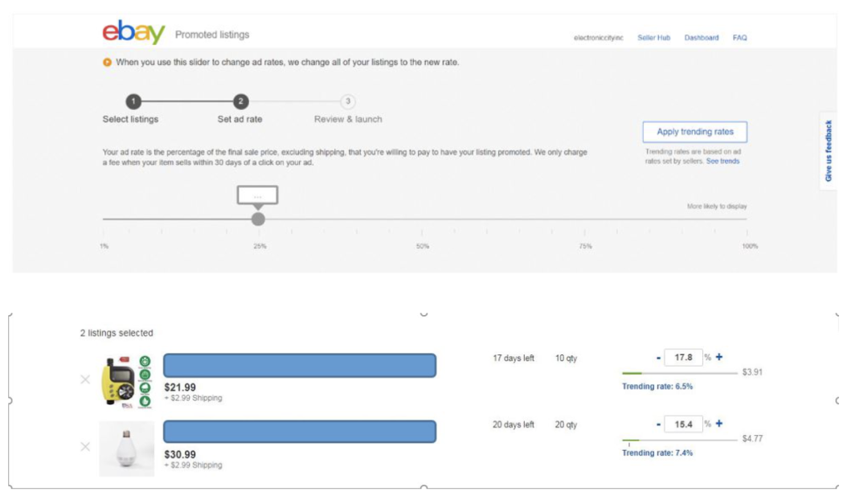
Task: Click the More likely to display label
Action: click(x=717, y=207)
